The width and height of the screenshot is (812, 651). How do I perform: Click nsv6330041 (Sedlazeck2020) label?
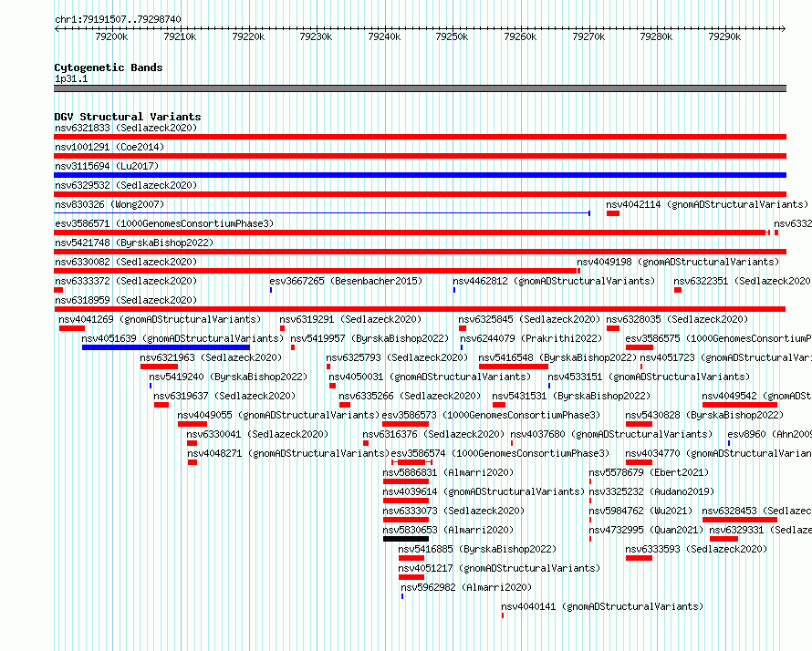tap(257, 434)
